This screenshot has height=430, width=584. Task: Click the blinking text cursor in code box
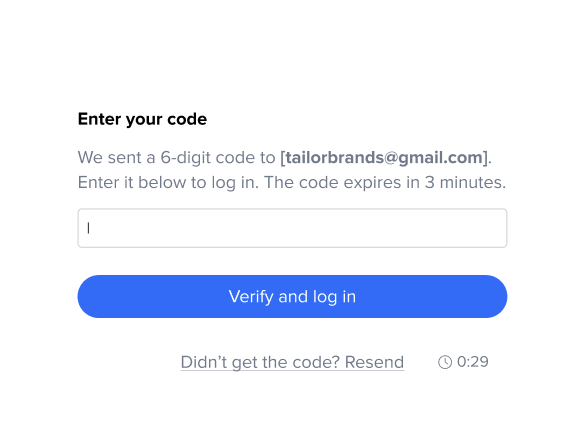pos(88,228)
